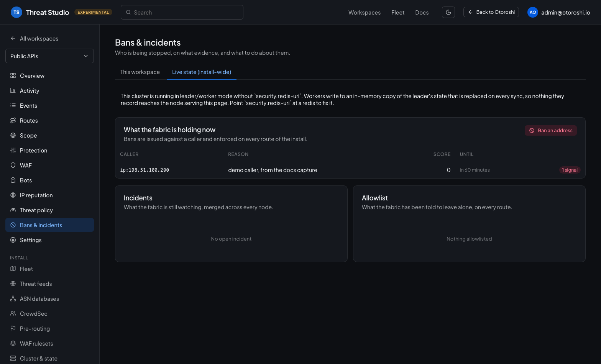Open Cluster & state in the sidebar

(49, 358)
